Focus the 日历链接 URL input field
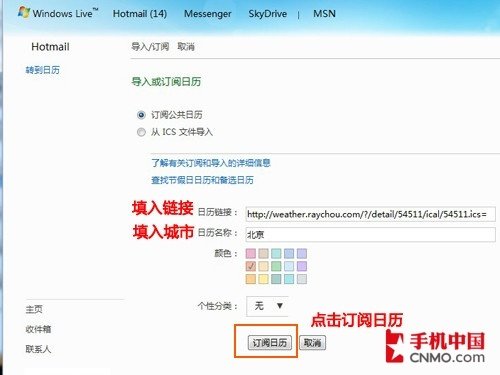 click(x=370, y=214)
